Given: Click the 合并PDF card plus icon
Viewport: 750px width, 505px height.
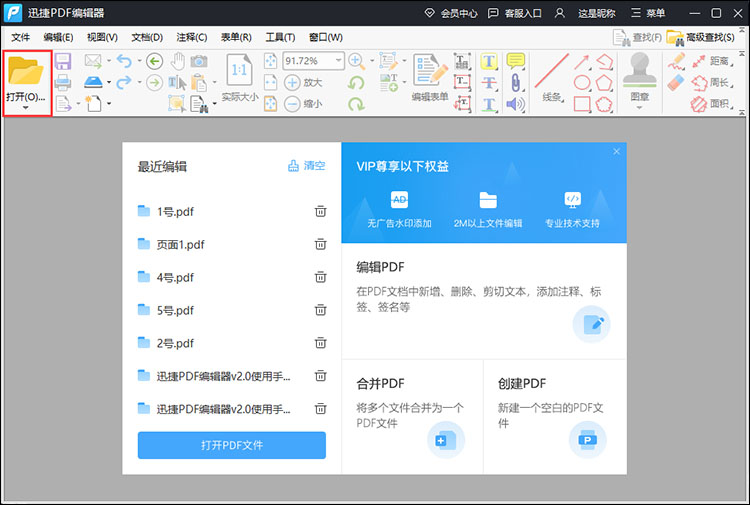Looking at the screenshot, I should tap(446, 440).
